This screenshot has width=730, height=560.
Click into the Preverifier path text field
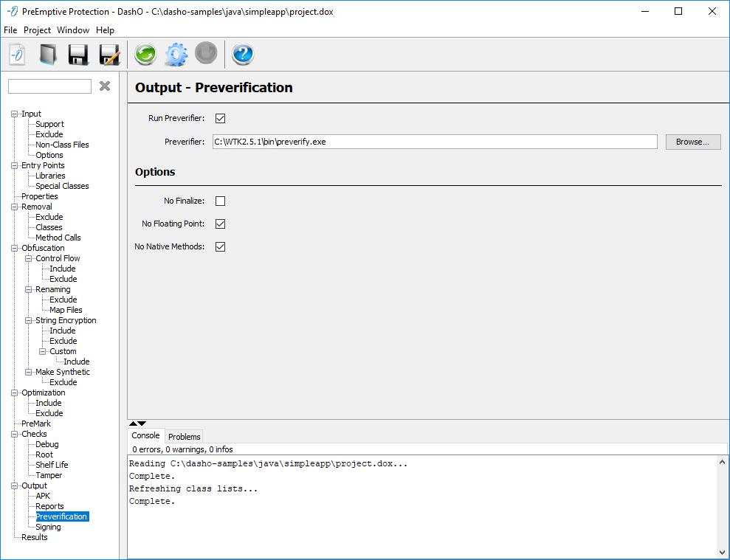point(434,142)
